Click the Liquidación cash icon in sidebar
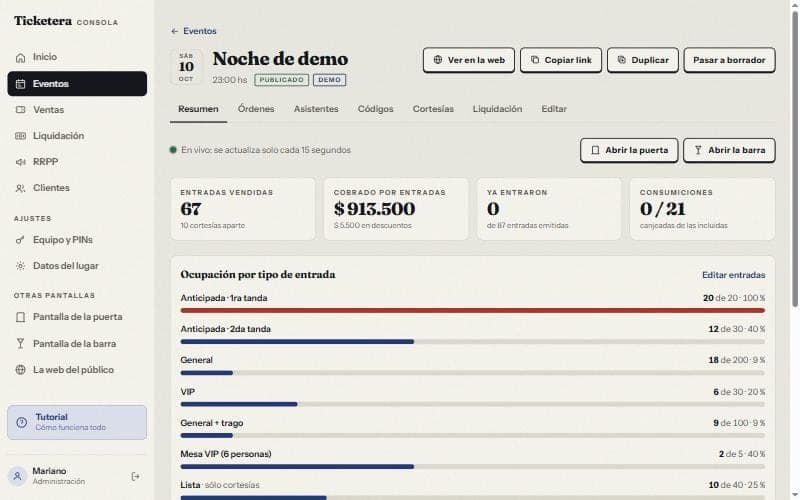800x500 pixels. (20, 136)
